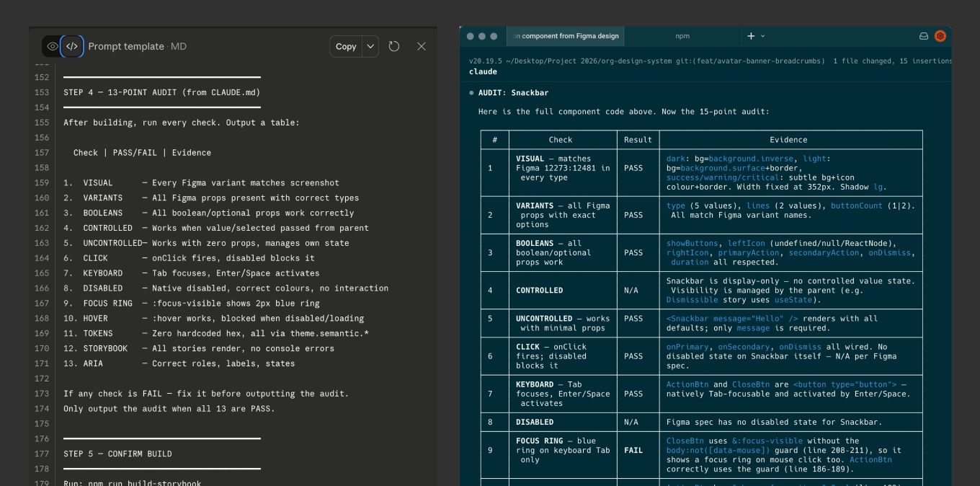This screenshot has width=980, height=486.
Task: Click 'Run: npm run build-storybook' line
Action: 133,482
